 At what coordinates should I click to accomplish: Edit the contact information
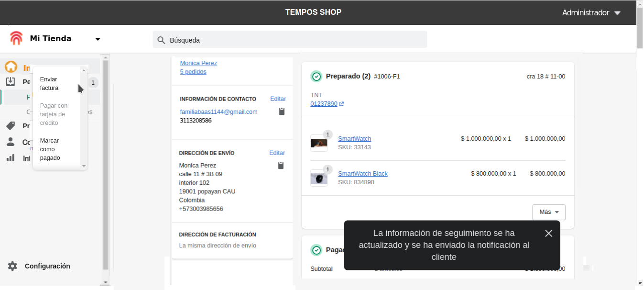tap(278, 99)
